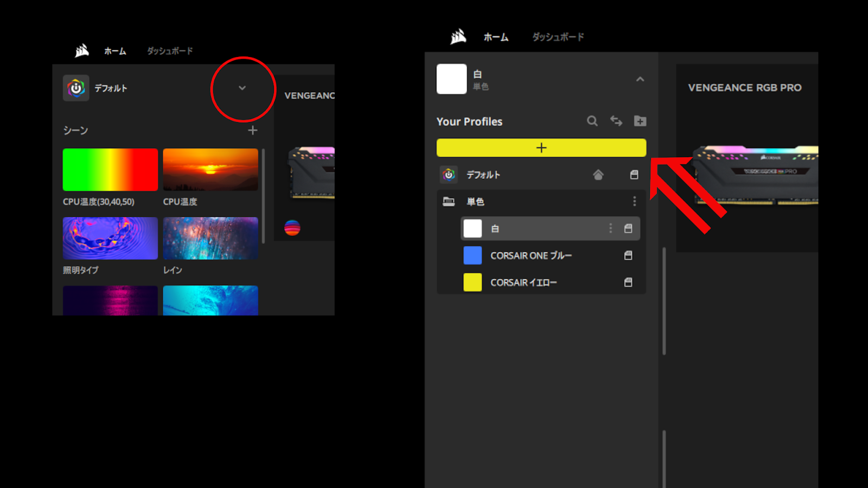Click the VENGEANCE RGB PRO device title
This screenshot has width=868, height=488.
coord(745,88)
